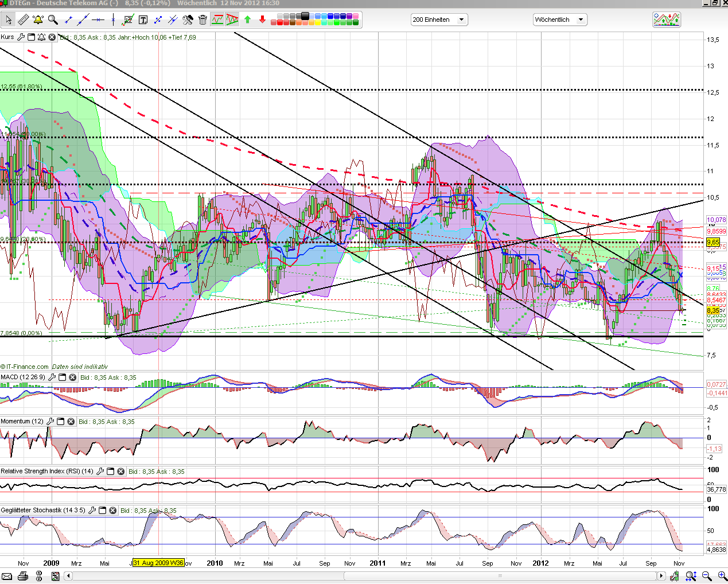Open settings wrench for Geglätteter Stochastik
Screen dimensions: 728x584
[x=92, y=511]
